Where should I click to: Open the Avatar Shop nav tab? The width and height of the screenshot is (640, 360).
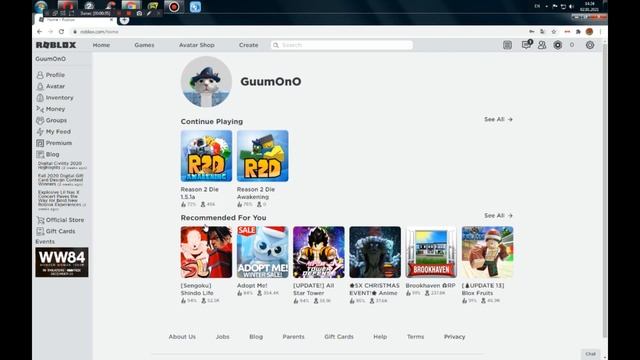(x=197, y=45)
